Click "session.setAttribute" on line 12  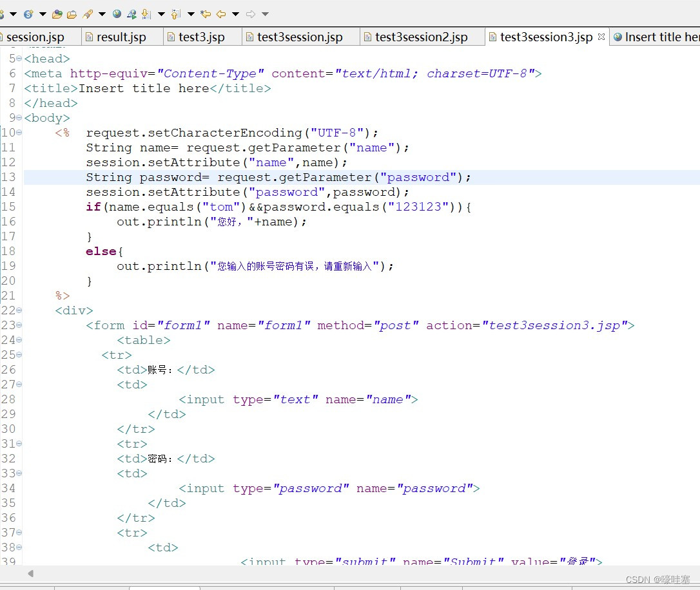(x=163, y=162)
